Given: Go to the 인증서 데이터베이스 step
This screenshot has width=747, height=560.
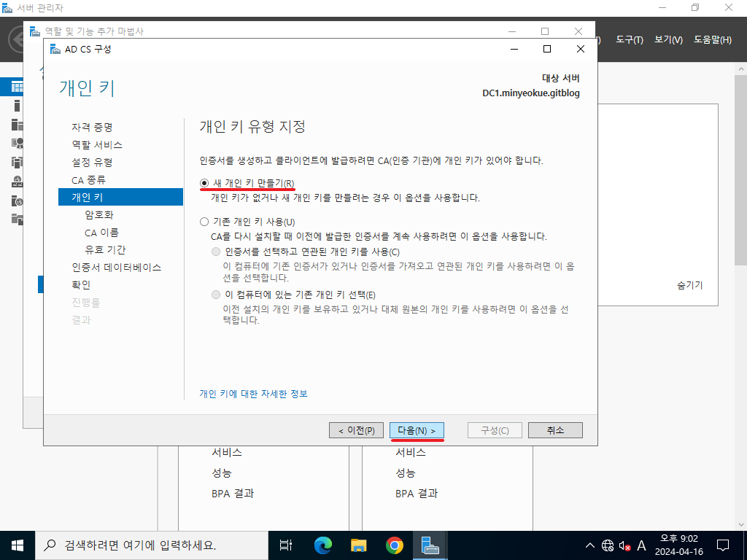Looking at the screenshot, I should point(117,268).
